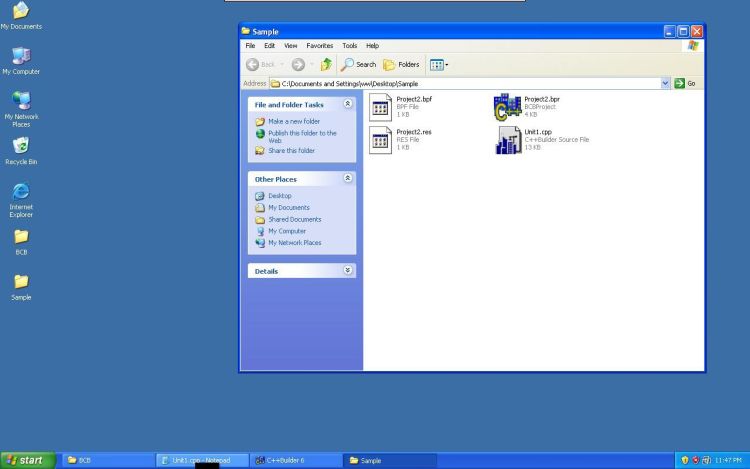Select the Unit1.cpp source file icon

pyautogui.click(x=507, y=140)
